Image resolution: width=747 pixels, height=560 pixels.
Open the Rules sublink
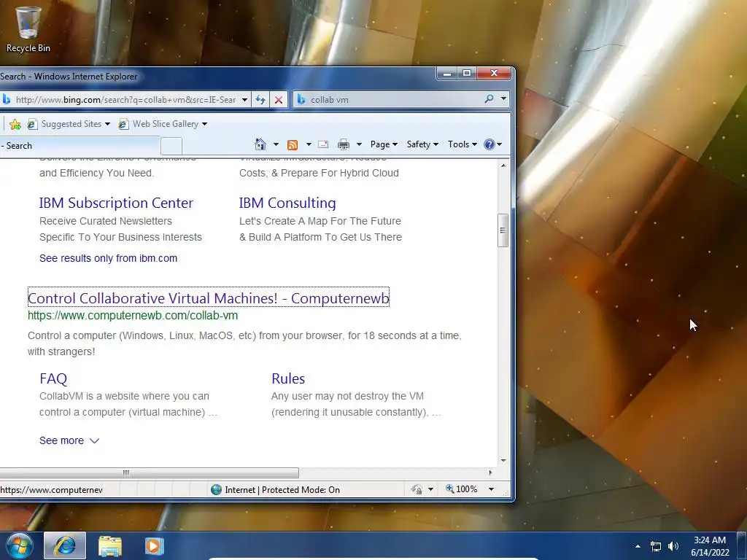coord(288,378)
